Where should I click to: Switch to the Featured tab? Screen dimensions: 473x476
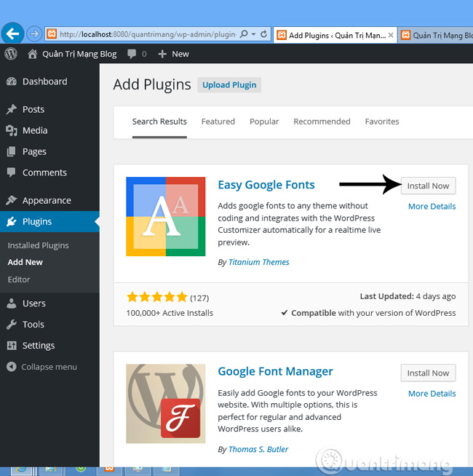[x=218, y=122]
